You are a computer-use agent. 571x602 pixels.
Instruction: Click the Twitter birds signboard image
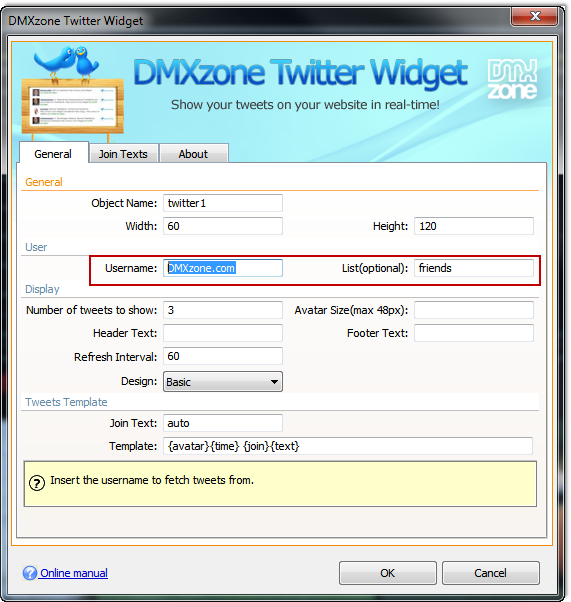[x=72, y=92]
